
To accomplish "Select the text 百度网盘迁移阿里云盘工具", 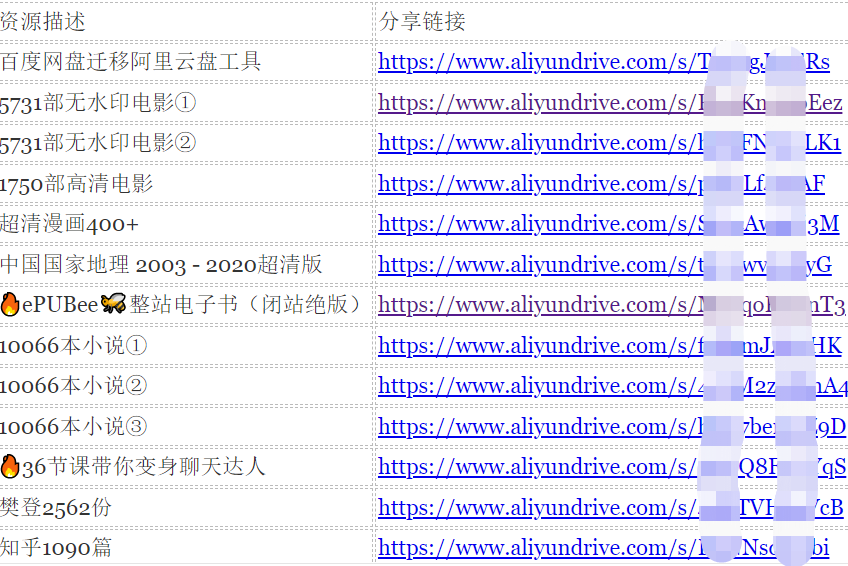I will coord(131,62).
